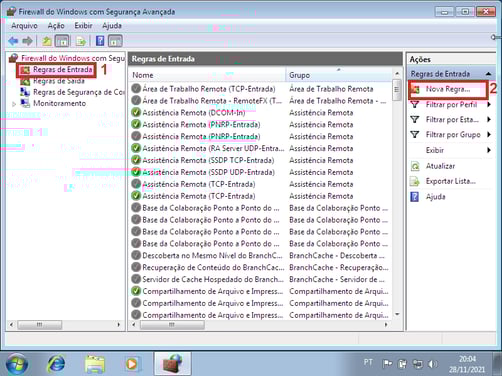
Task: Select Assistência Remota (DCOM-In) rule
Action: click(x=194, y=113)
